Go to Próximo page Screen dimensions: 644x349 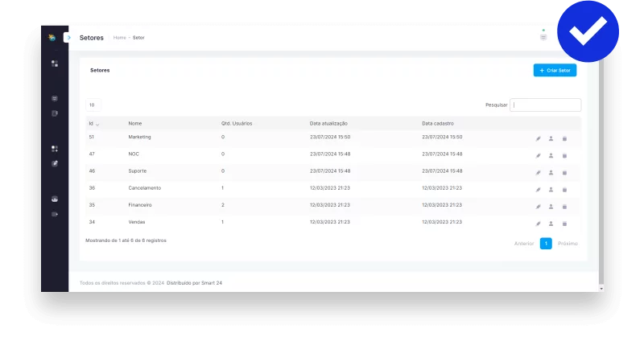point(568,244)
